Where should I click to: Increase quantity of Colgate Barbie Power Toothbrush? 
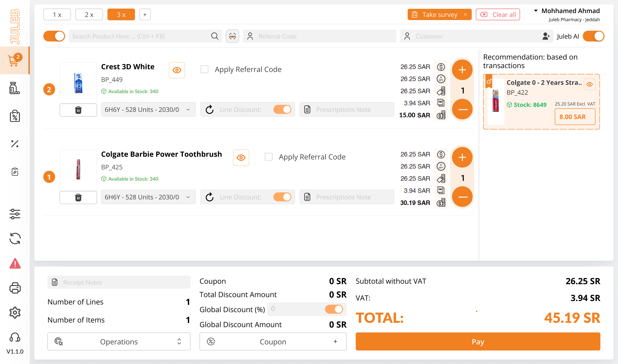click(x=462, y=157)
